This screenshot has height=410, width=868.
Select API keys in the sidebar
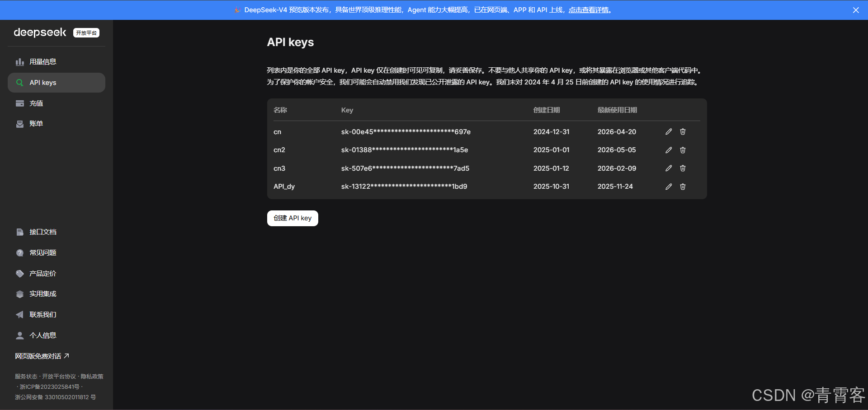click(x=57, y=83)
